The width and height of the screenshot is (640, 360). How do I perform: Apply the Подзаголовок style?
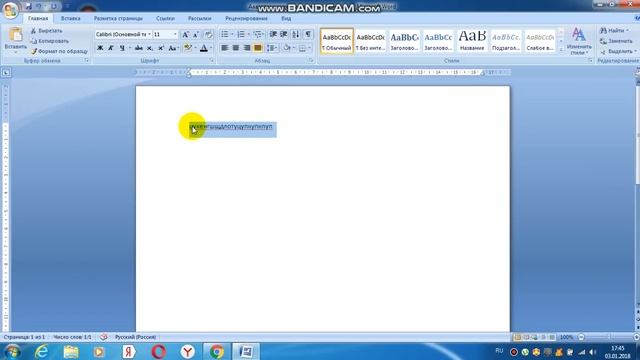pos(506,41)
